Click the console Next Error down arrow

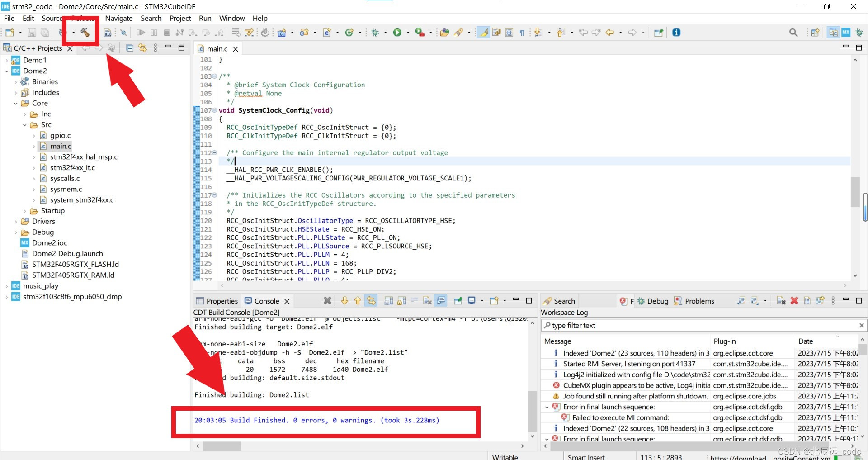[344, 301]
